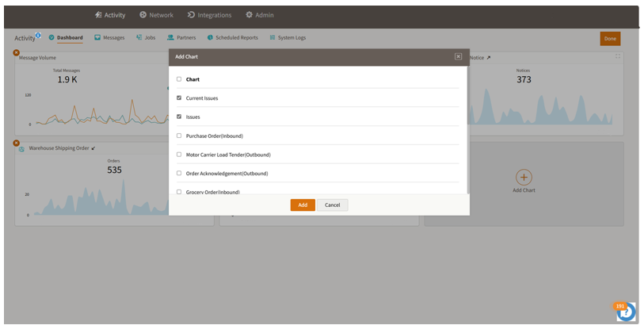Click the Add button in dialog
The width and height of the screenshot is (644, 329).
(303, 205)
